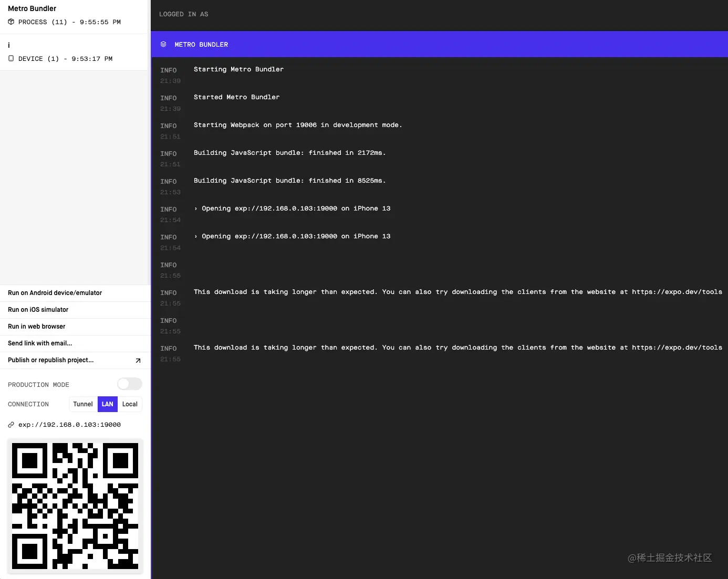Open Send link with email option

coord(75,343)
